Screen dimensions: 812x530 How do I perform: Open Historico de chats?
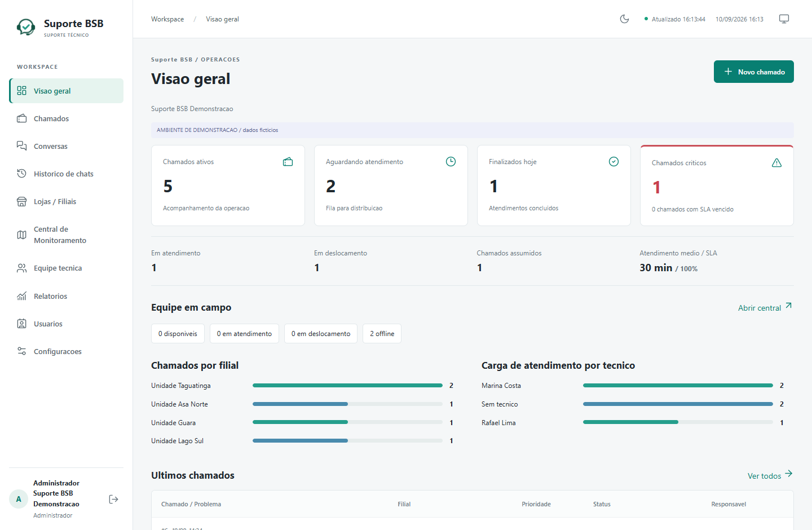67,174
